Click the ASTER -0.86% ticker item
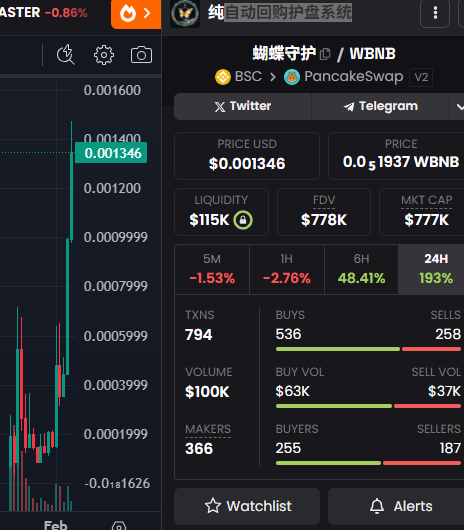The height and width of the screenshot is (530, 464). (x=44, y=13)
